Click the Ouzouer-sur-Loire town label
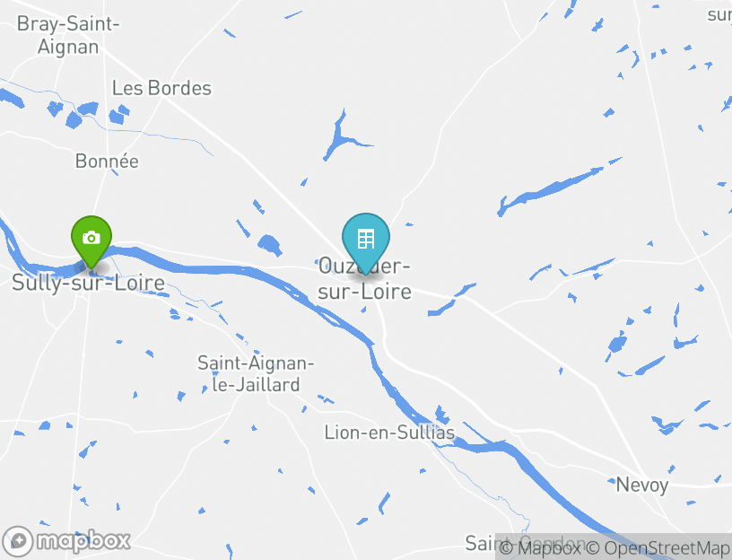Screen dimensions: 732x560 point(364,279)
